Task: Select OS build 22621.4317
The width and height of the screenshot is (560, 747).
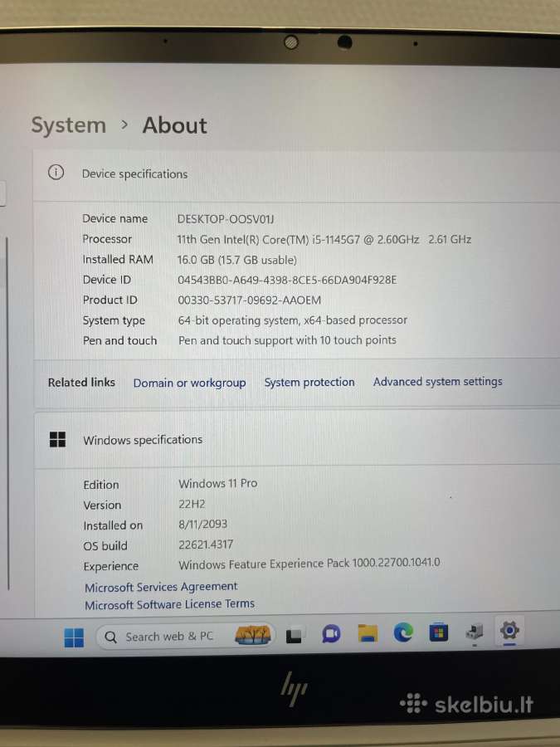Action: (x=206, y=544)
